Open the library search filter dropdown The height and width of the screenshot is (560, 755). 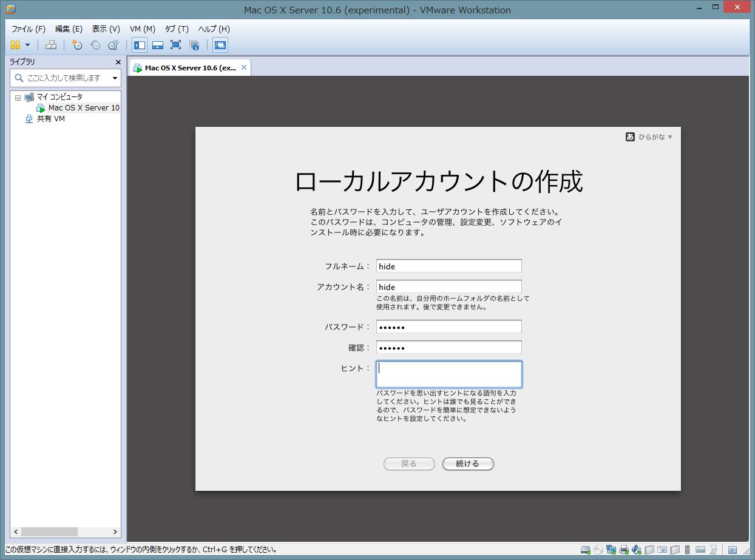pos(115,78)
